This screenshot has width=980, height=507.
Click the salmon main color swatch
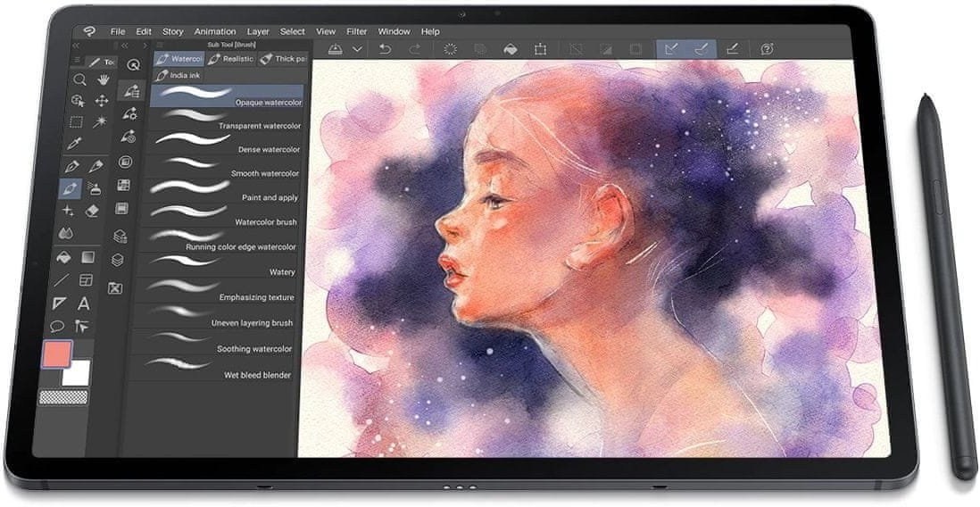tap(57, 353)
